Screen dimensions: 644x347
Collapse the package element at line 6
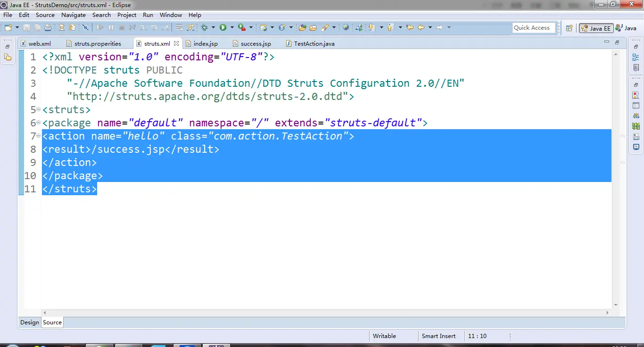[x=39, y=123]
